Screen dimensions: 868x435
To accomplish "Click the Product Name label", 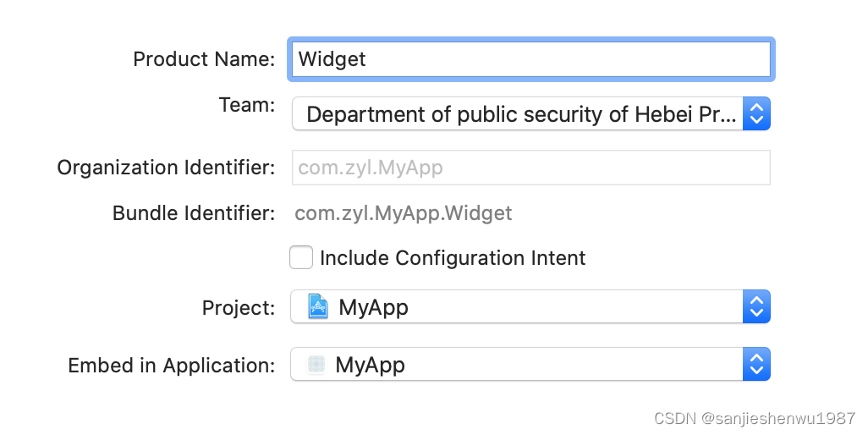I will tap(204, 59).
